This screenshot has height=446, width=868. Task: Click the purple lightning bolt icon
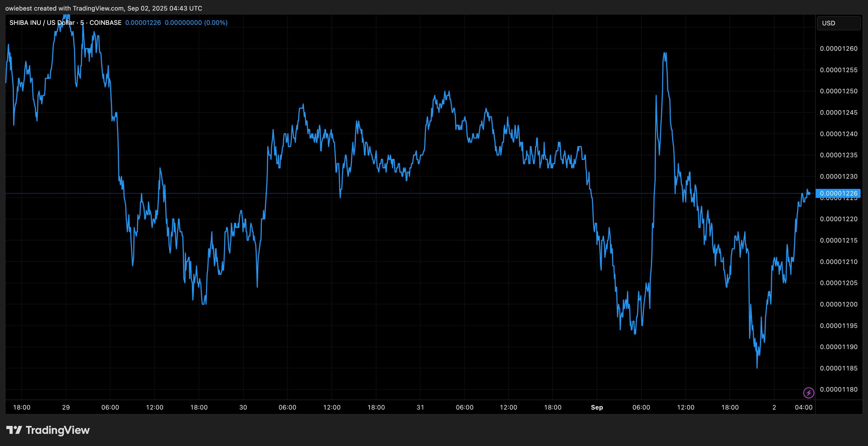809,392
